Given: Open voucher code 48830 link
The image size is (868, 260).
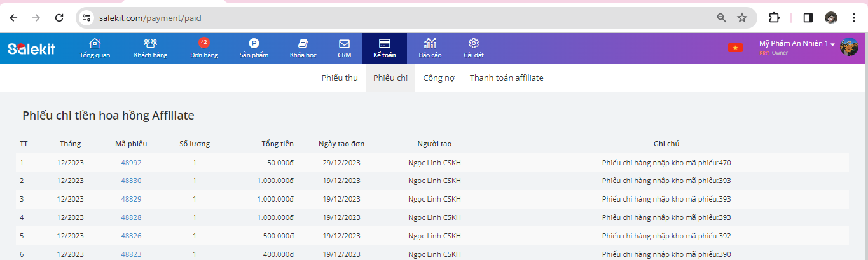Looking at the screenshot, I should tap(131, 181).
